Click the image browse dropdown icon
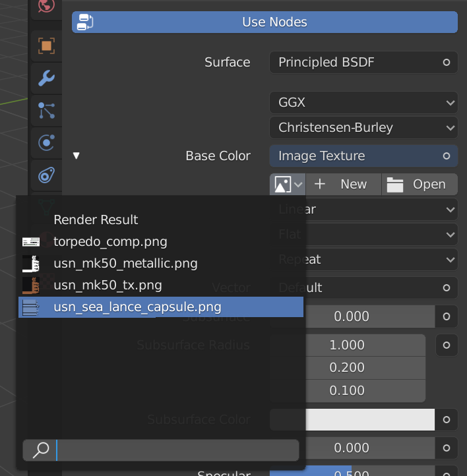The image size is (467, 476). point(288,184)
